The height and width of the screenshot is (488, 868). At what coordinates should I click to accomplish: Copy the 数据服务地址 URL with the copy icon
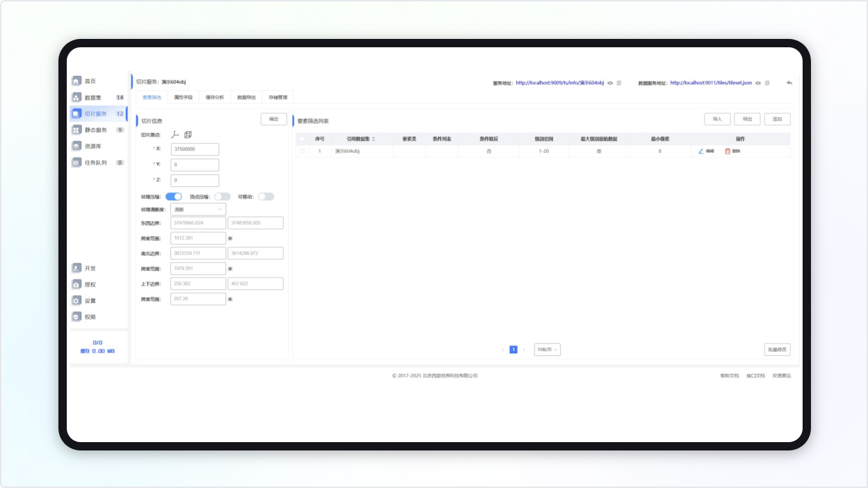tap(767, 83)
